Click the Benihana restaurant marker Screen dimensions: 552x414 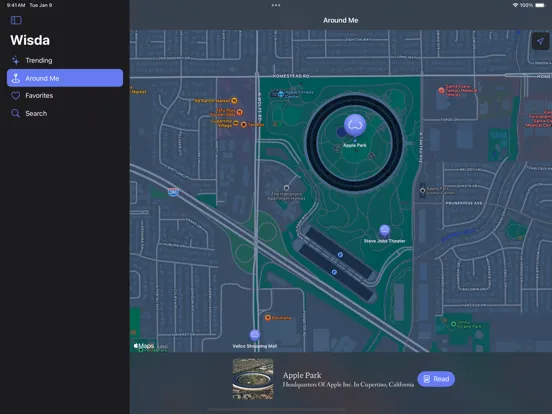click(268, 318)
